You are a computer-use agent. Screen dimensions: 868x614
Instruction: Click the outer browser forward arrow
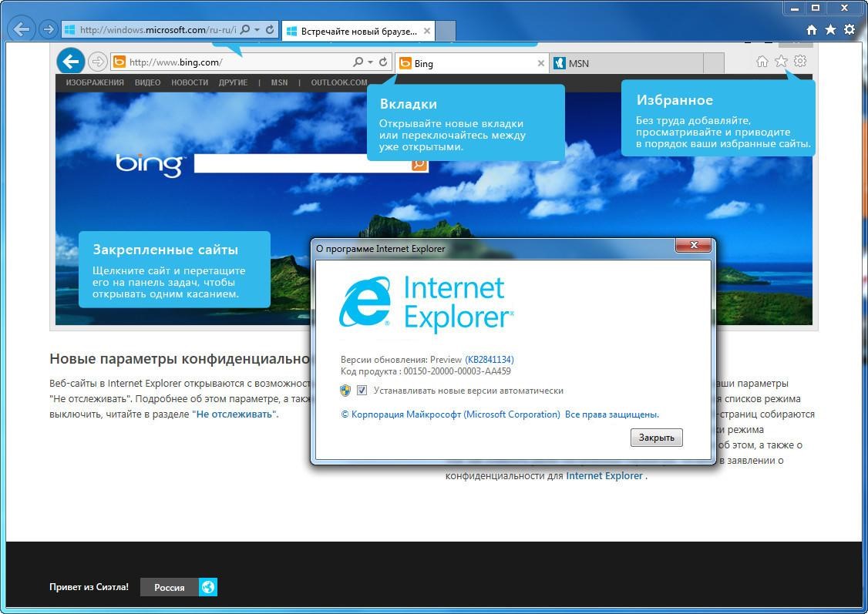(x=49, y=29)
